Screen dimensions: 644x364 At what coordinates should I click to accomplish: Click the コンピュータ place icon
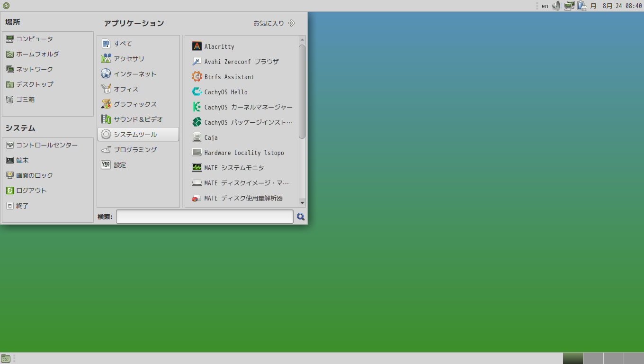10,39
